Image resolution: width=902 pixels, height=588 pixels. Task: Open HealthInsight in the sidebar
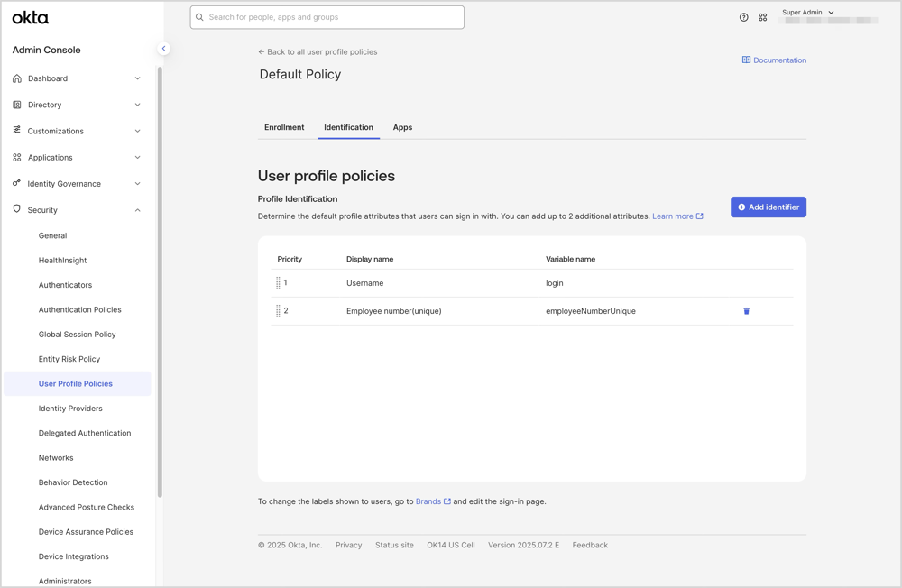62,260
